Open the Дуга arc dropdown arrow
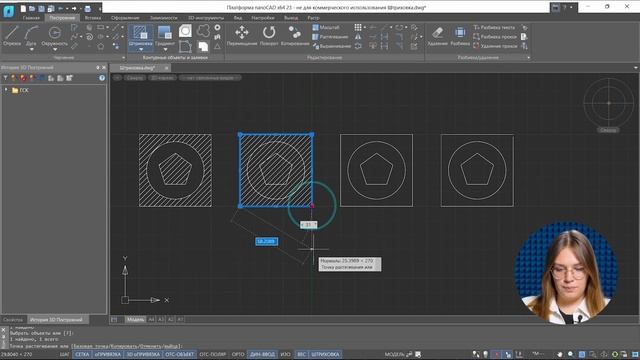Image resolution: width=640 pixels, height=360 pixels. 31,49
